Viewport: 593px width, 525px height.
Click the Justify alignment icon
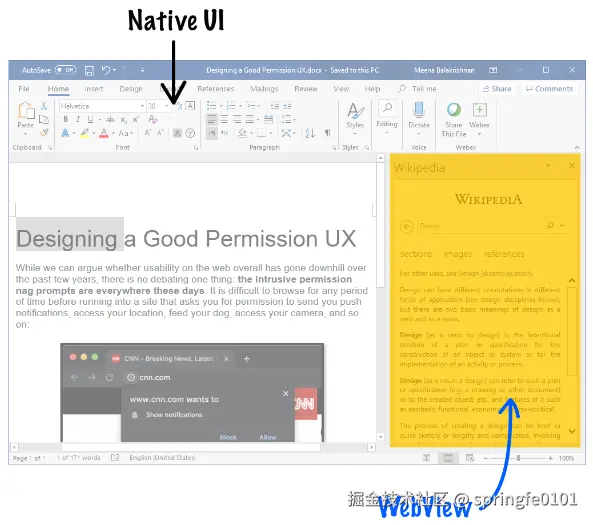pyautogui.click(x=250, y=120)
